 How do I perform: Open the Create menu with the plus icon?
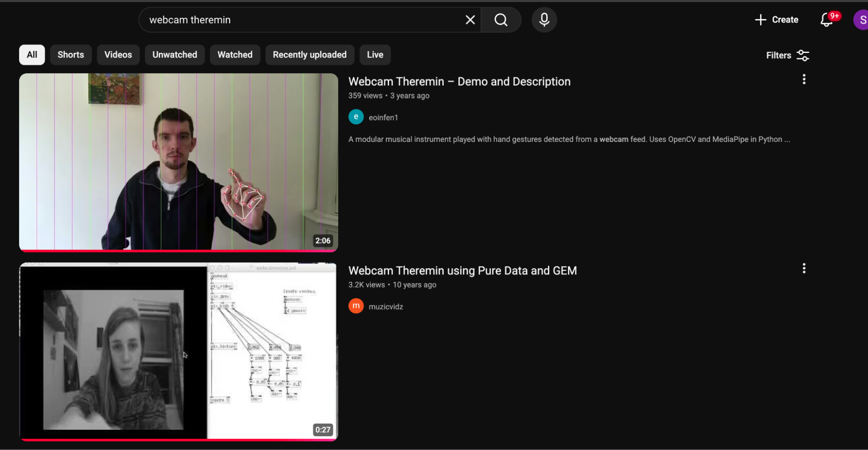[776, 20]
